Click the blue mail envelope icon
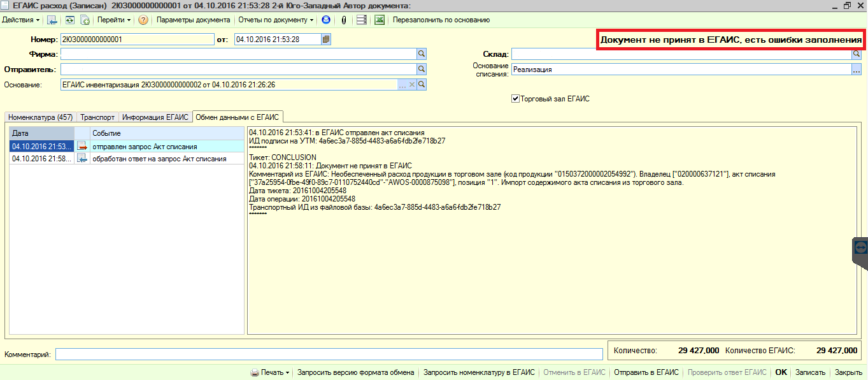The image size is (868, 380). click(326, 20)
